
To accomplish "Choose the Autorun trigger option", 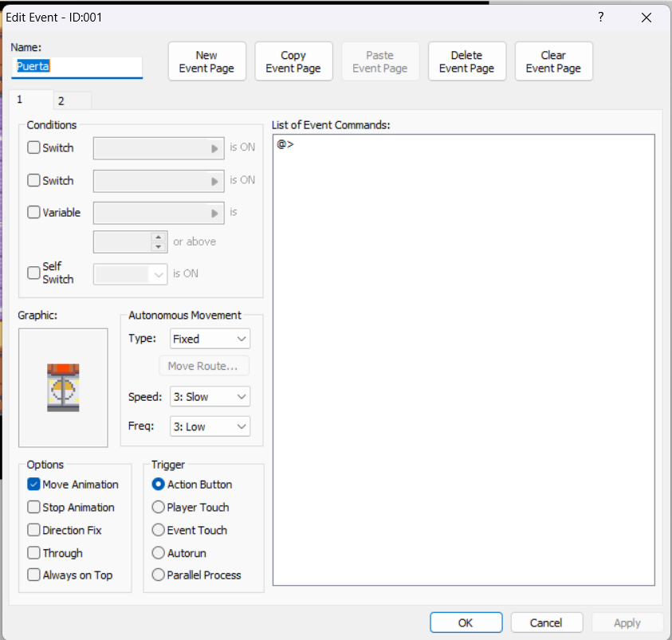I will 159,552.
